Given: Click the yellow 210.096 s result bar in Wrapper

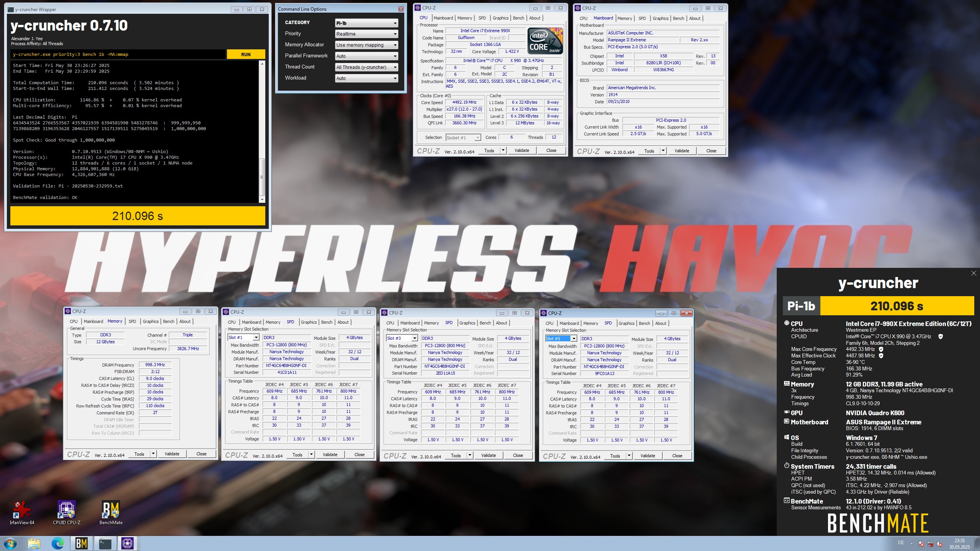Looking at the screenshot, I should pyautogui.click(x=137, y=216).
